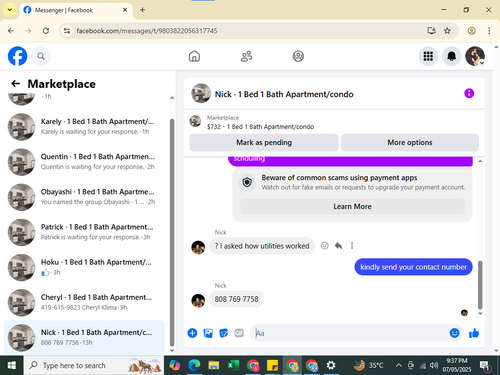Open Sticky Notes from taskbar

click(272, 365)
